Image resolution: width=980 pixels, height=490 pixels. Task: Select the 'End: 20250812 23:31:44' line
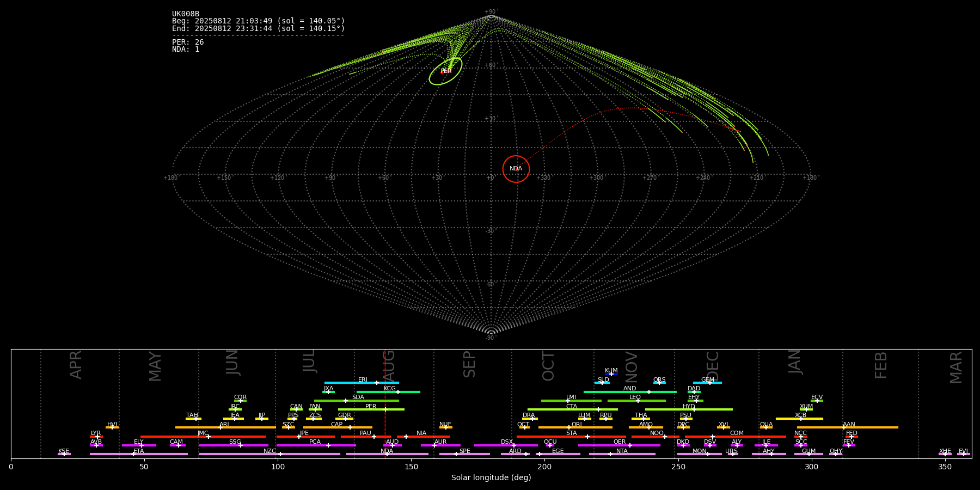[x=259, y=28]
